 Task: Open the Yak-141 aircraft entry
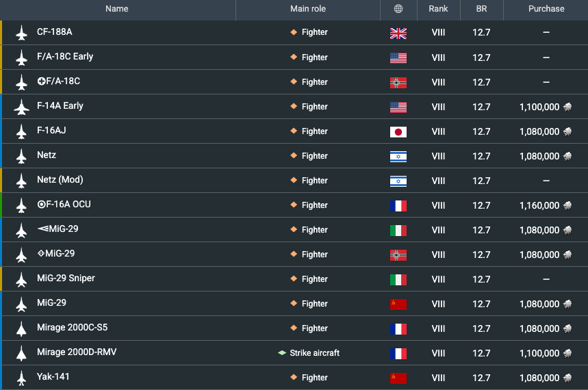53,377
